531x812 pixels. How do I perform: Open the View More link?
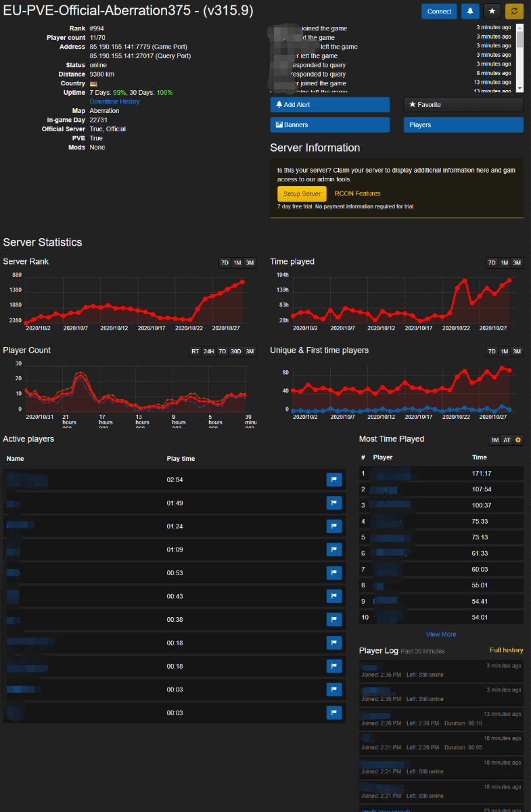[x=441, y=634]
